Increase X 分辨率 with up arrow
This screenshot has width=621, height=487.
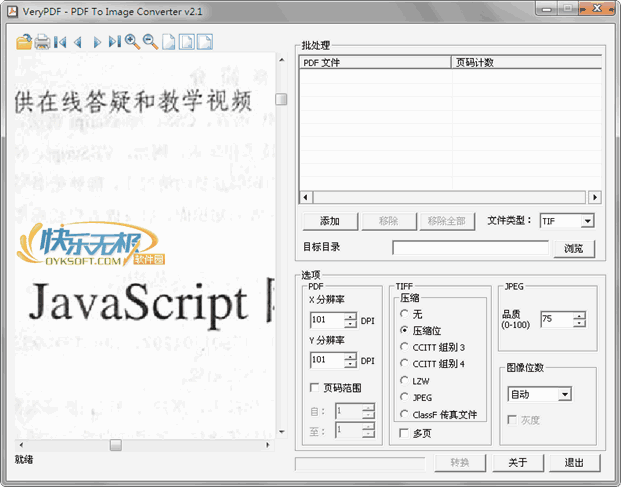(x=350, y=316)
